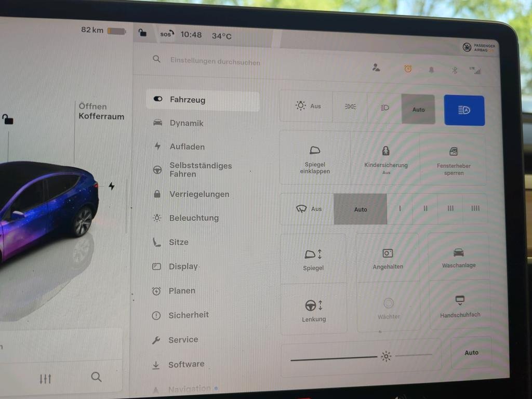532x399 pixels.
Task: Open the Handschuhfach glovebox
Action: [x=460, y=306]
